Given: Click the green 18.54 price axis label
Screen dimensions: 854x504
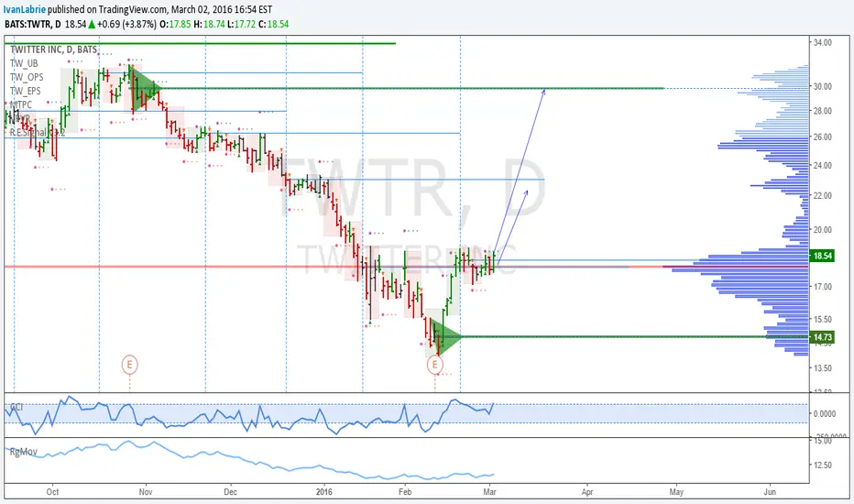Looking at the screenshot, I should [823, 256].
